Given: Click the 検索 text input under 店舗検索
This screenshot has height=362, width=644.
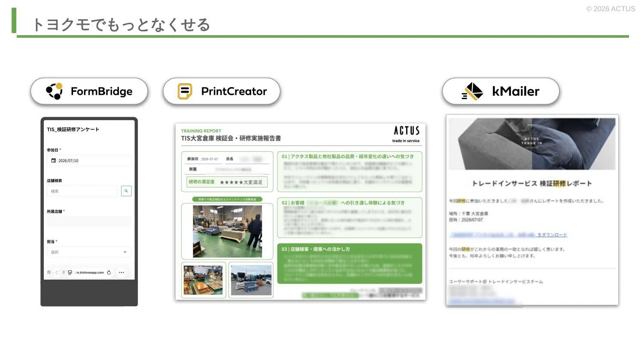Looking at the screenshot, I should click(82, 191).
